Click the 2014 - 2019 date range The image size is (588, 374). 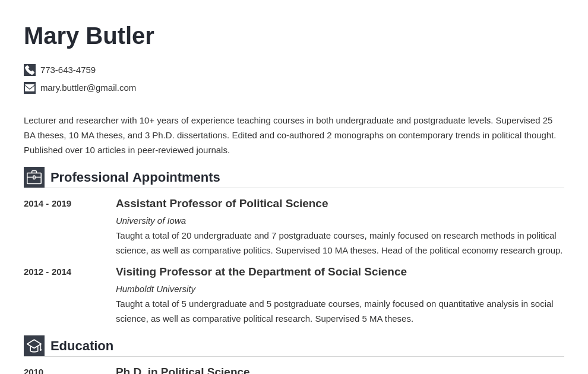[x=48, y=204]
